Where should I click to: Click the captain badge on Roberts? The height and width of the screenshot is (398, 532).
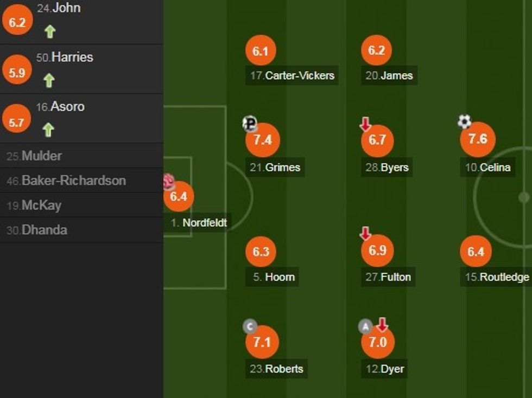[250, 326]
